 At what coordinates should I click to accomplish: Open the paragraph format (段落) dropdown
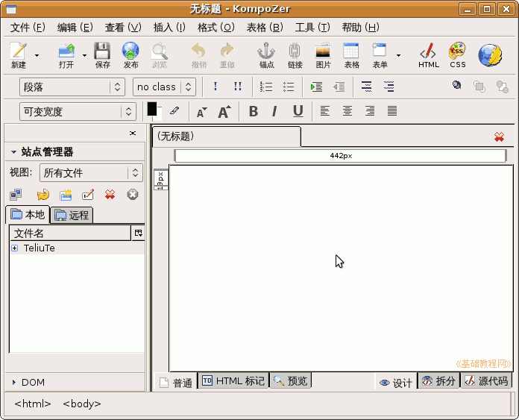[x=72, y=87]
